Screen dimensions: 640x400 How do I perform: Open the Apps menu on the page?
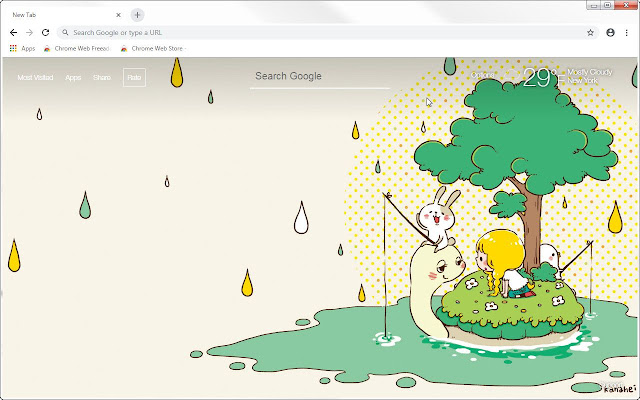[x=73, y=78]
